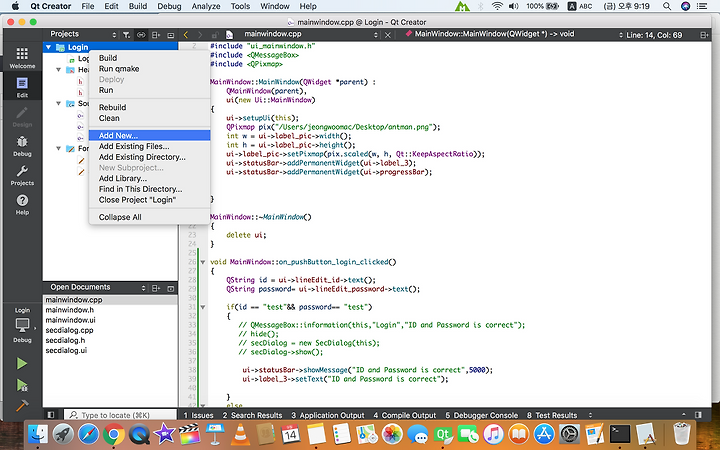
Task: Open the MainWindow symbol selector dropdown
Action: (513, 34)
